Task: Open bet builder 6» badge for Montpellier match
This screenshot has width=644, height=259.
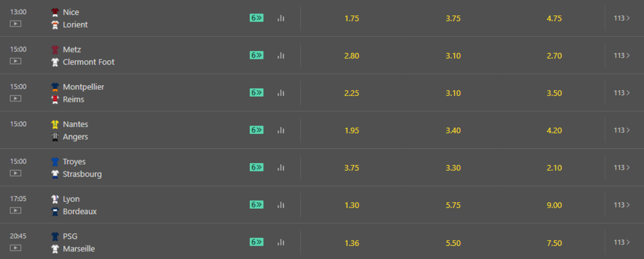Action: pyautogui.click(x=256, y=93)
